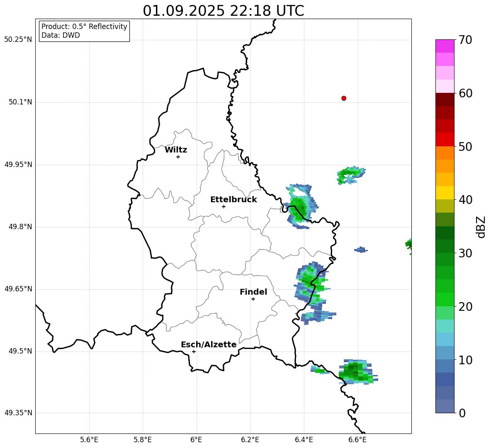The width and height of the screenshot is (491, 448).
Task: Click the Findel station cross marker
Action: (x=253, y=299)
